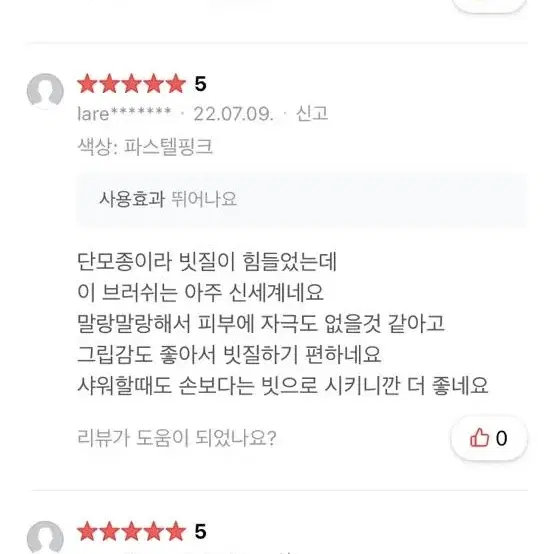Click the thumbs-up helpful icon
The height and width of the screenshot is (554, 554).
479,437
